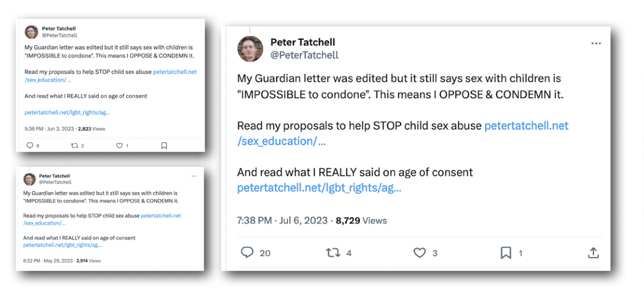
Task: Open Peter Tatchell avatar in Jul 6 tweet
Action: point(250,49)
